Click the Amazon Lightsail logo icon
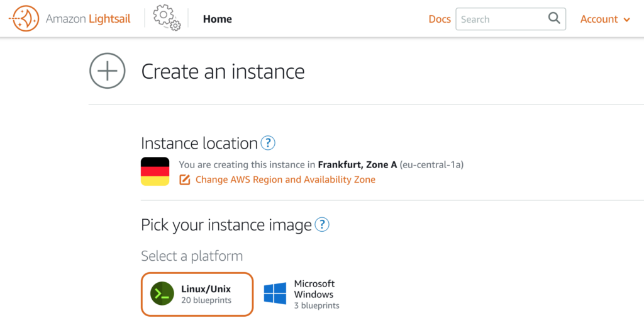 pyautogui.click(x=24, y=18)
